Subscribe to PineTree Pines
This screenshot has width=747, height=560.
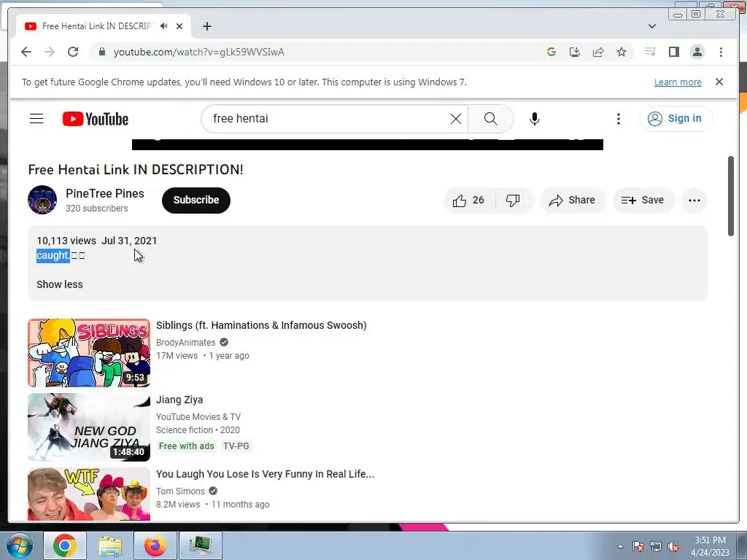click(x=196, y=200)
